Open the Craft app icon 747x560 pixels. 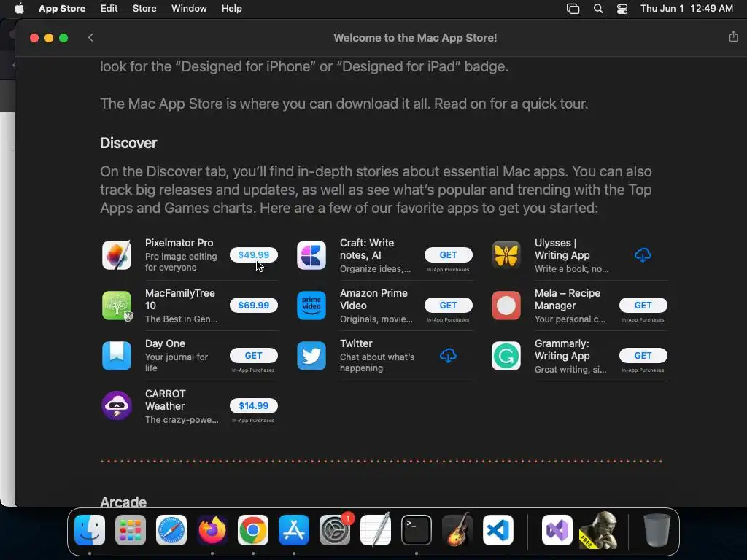click(311, 255)
